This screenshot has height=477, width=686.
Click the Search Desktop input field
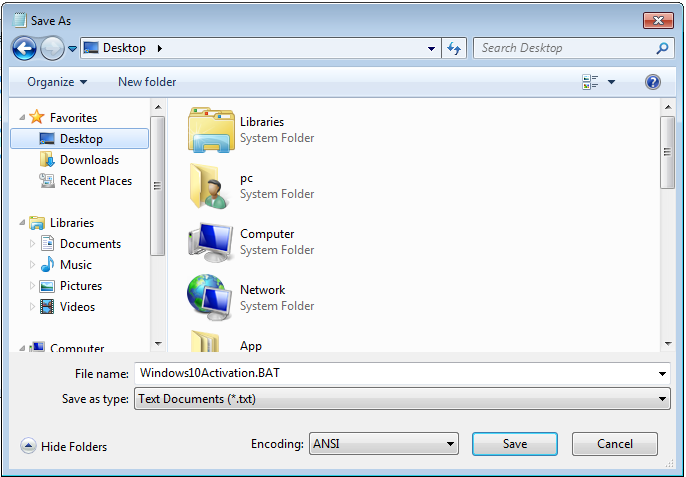(564, 48)
